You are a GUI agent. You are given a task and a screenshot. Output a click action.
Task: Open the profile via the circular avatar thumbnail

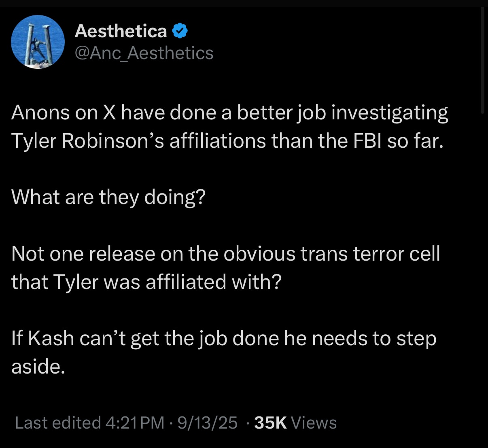point(38,42)
